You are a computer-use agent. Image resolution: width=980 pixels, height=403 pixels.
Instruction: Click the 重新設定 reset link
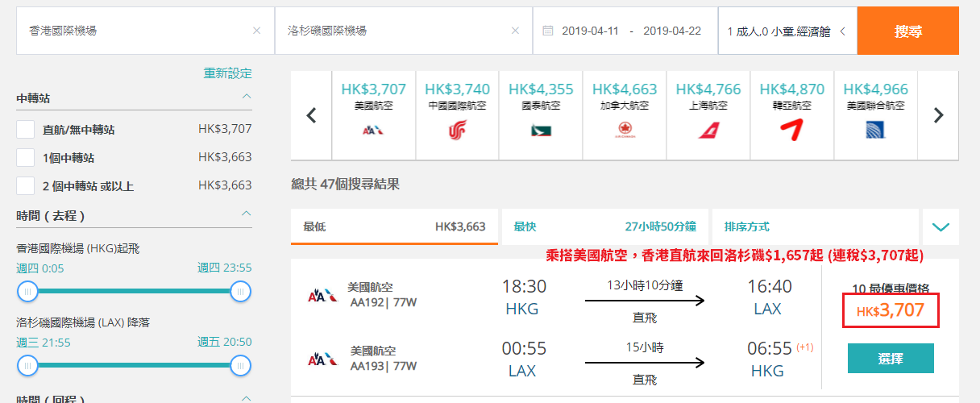pos(228,73)
